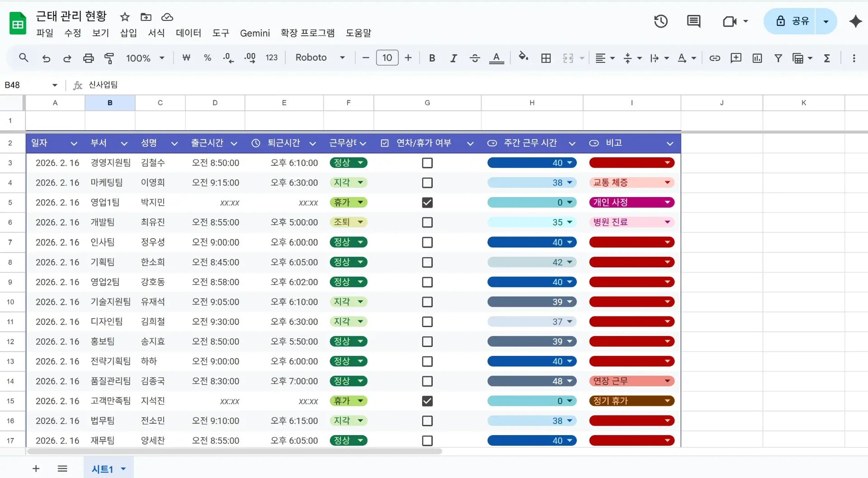This screenshot has width=868, height=478.
Task: Uncheck the leave checkbox for 박지민
Action: tap(427, 202)
